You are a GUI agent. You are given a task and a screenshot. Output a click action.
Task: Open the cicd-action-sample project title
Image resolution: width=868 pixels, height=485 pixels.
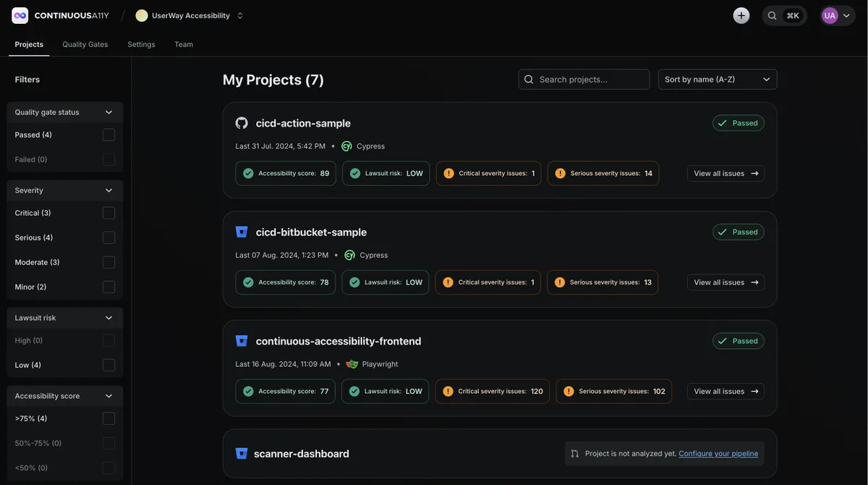pyautogui.click(x=303, y=123)
